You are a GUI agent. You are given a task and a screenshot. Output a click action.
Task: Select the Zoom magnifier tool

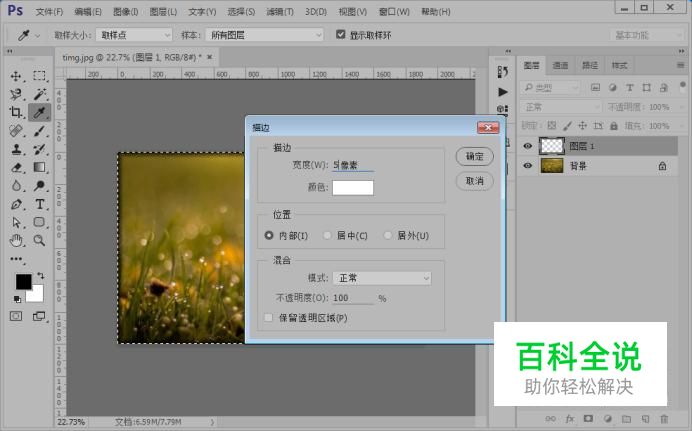(40, 240)
